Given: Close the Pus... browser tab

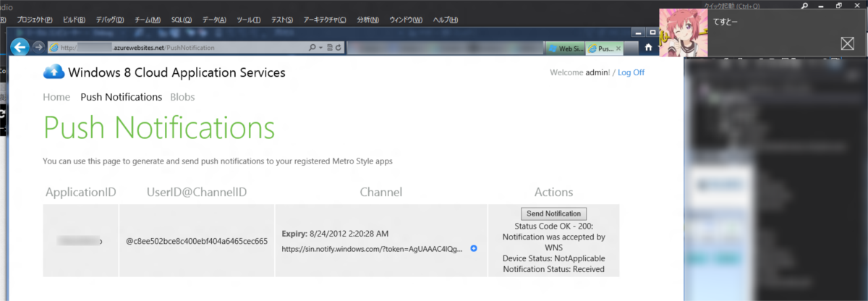Looking at the screenshot, I should pyautogui.click(x=618, y=48).
